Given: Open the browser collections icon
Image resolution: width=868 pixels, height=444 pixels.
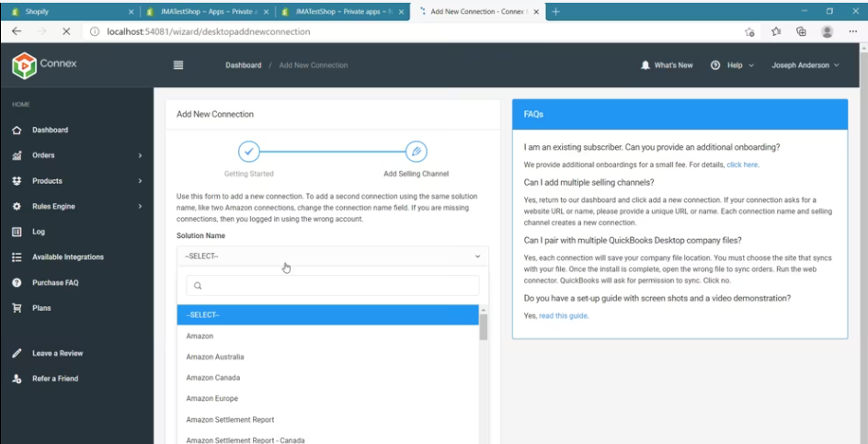Looking at the screenshot, I should pyautogui.click(x=801, y=31).
